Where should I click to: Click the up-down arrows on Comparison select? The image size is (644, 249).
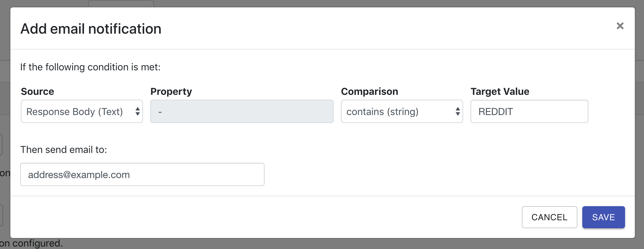click(x=458, y=111)
